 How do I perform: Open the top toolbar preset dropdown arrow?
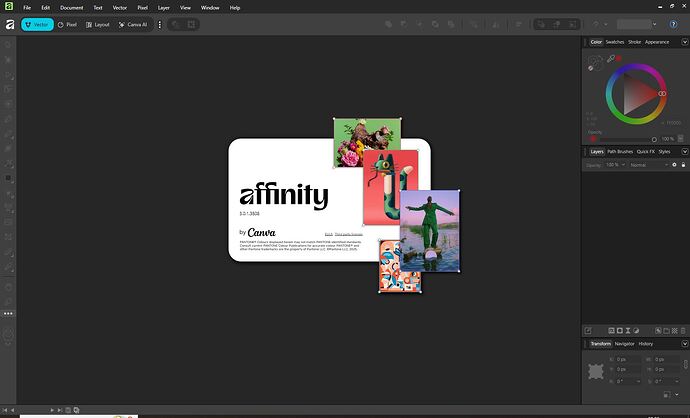pos(654,24)
